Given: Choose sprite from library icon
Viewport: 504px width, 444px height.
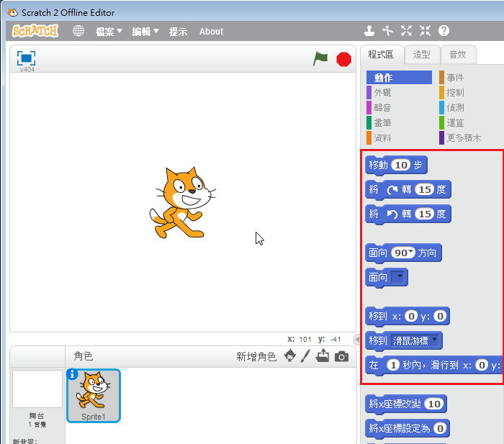Looking at the screenshot, I should tap(290, 355).
